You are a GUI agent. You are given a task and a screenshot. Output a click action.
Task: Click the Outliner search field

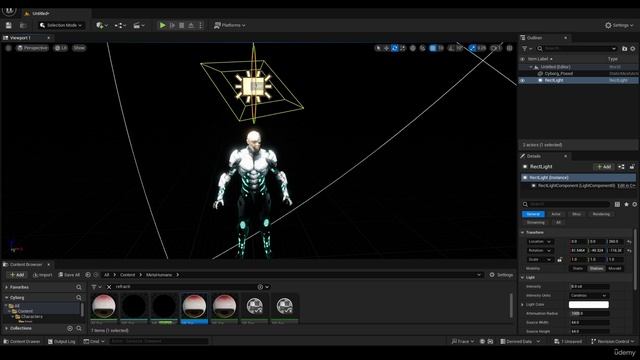click(x=577, y=49)
